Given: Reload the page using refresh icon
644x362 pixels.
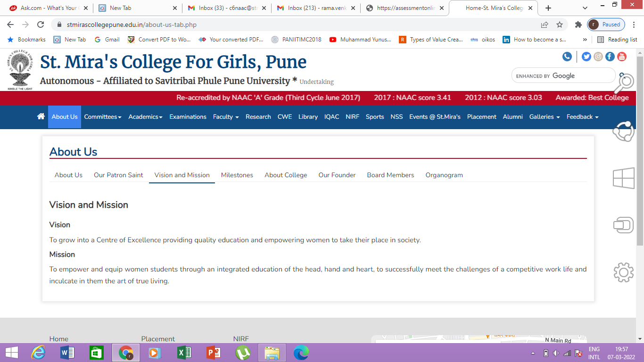Looking at the screenshot, I should [x=41, y=25].
